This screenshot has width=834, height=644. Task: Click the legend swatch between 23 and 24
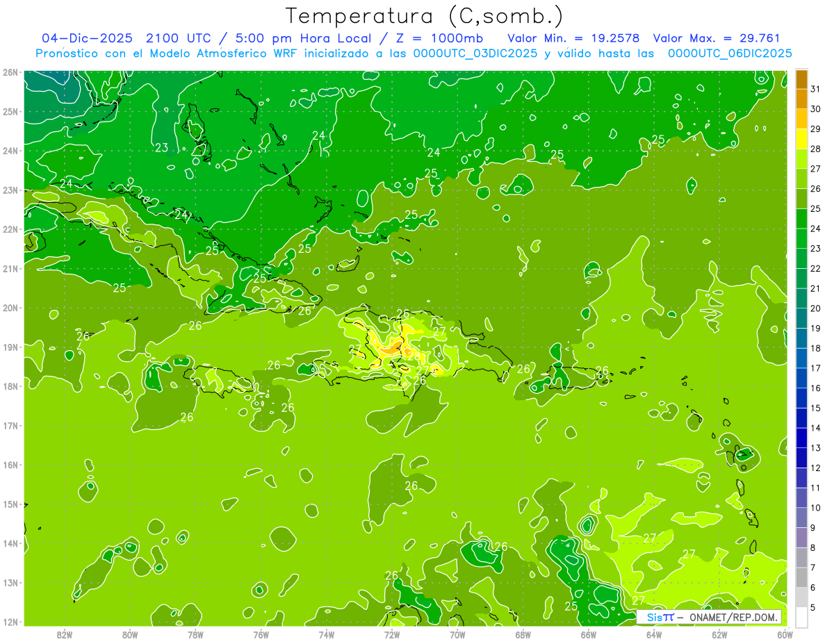(802, 238)
